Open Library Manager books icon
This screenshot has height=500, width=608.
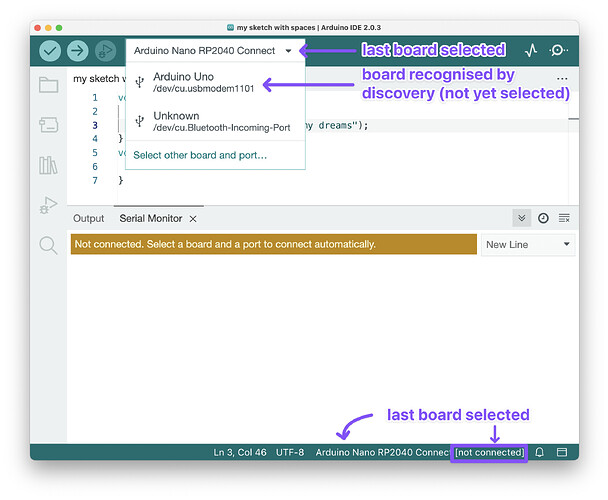(48, 165)
